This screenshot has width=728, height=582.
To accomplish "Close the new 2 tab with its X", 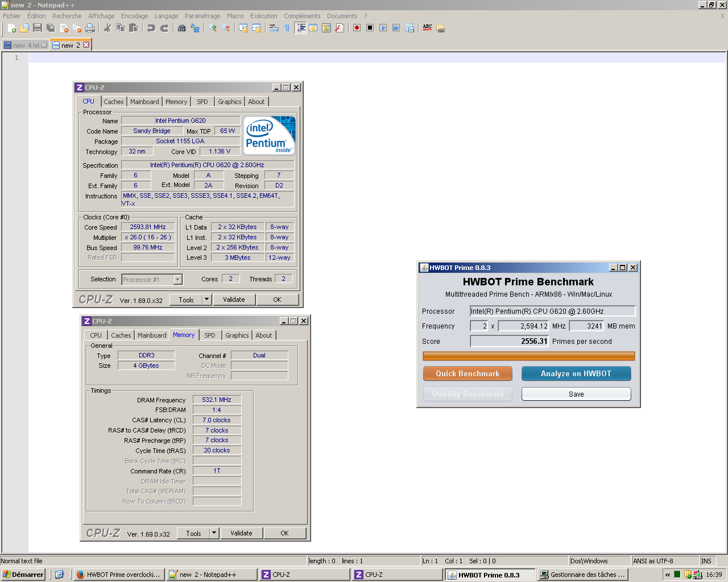I will point(86,45).
